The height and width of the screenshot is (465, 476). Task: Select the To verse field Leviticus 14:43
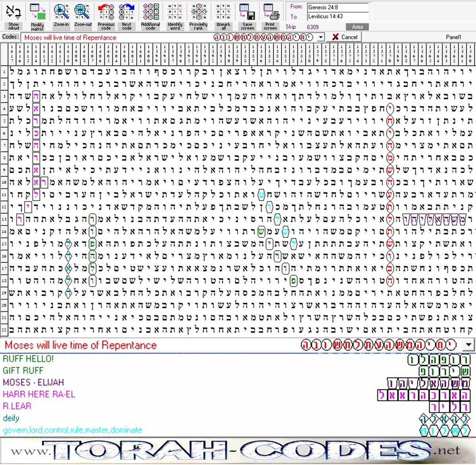[338, 16]
